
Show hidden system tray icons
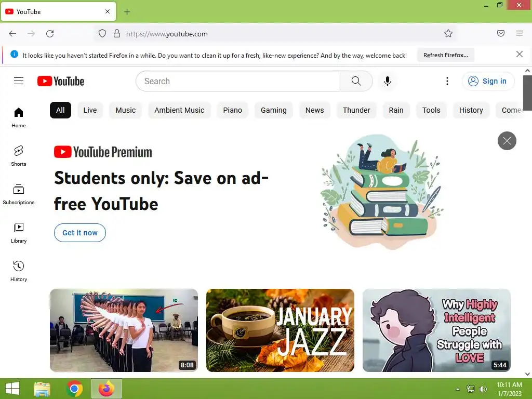458,389
